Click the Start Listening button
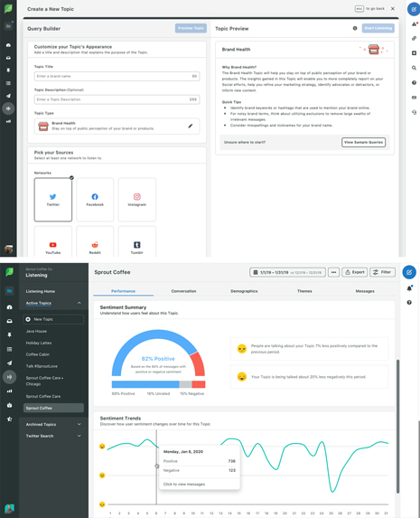Viewport: 420px width, 518px height. pyautogui.click(x=378, y=28)
